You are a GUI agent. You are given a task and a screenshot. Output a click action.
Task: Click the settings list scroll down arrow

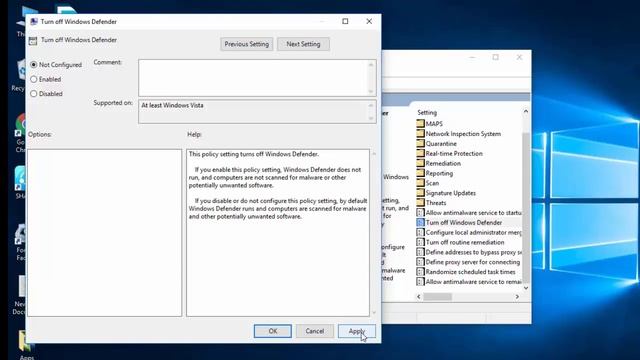(x=526, y=288)
